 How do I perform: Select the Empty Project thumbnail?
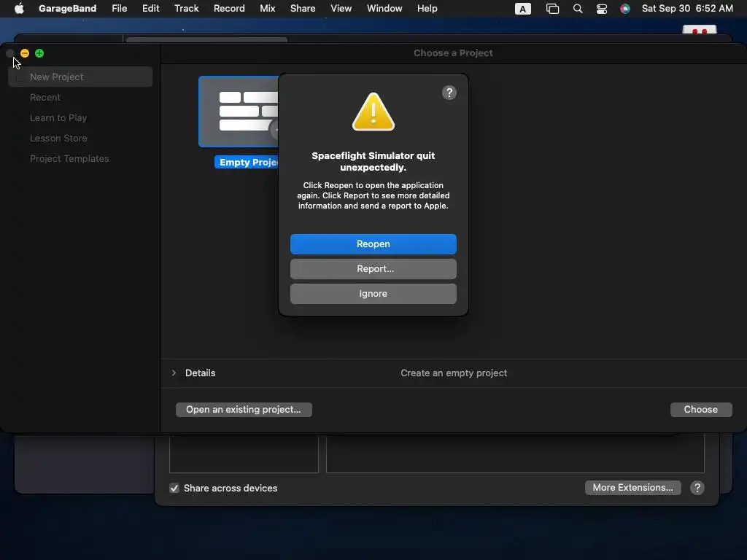pyautogui.click(x=239, y=112)
